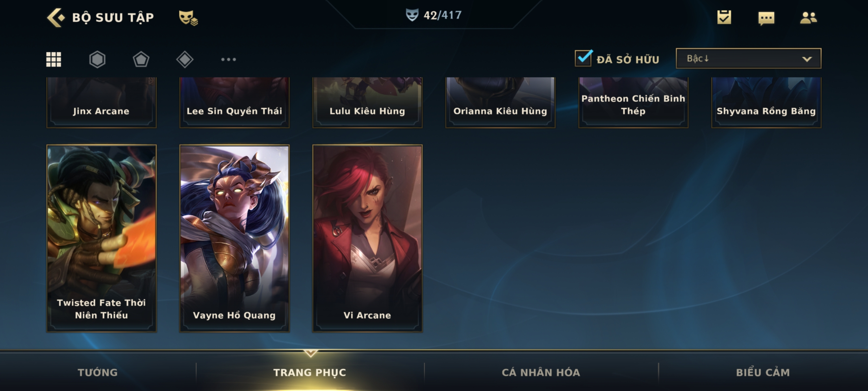This screenshot has height=391, width=868.
Task: Open the chat messages icon
Action: (x=766, y=18)
